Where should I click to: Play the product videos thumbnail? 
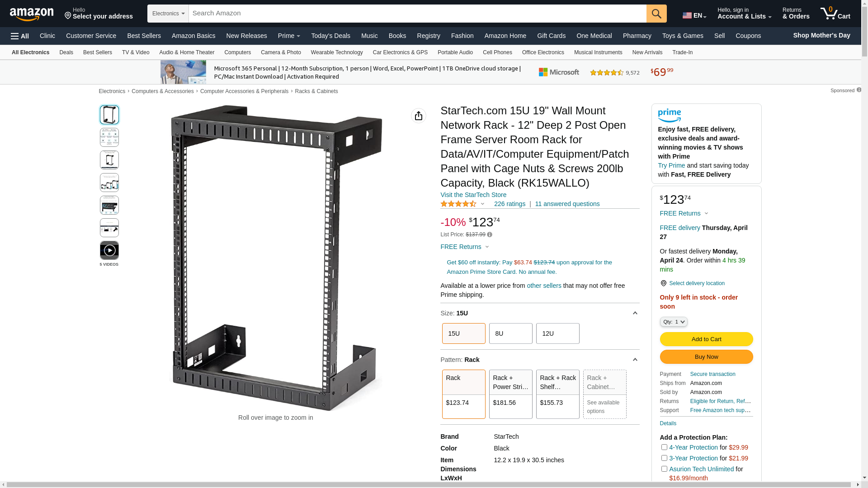tap(109, 250)
